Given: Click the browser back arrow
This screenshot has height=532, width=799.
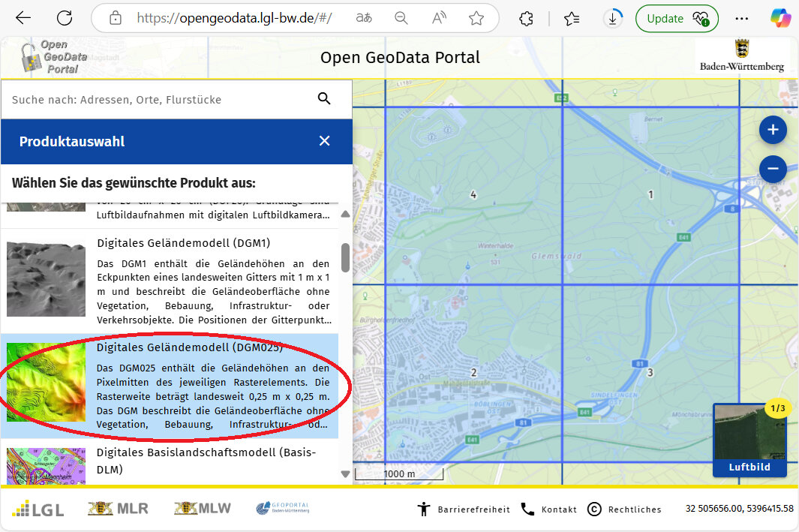Looking at the screenshot, I should (x=23, y=18).
